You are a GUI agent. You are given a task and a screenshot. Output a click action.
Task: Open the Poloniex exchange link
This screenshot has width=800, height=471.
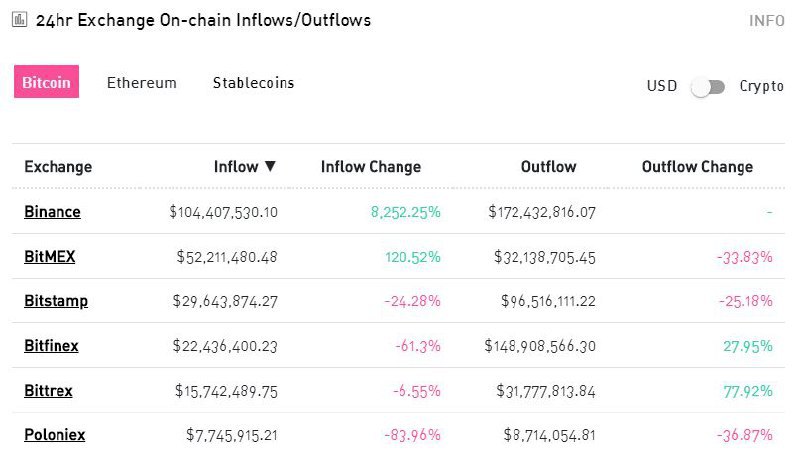point(55,435)
